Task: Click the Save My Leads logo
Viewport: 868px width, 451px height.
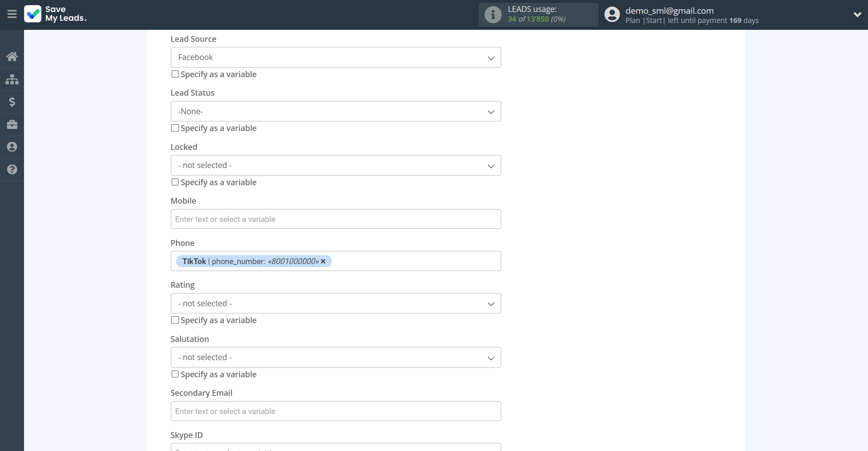Action: pyautogui.click(x=56, y=14)
